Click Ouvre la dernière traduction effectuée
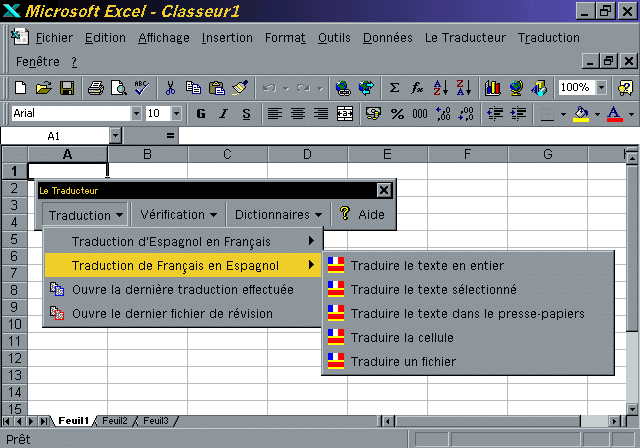The height and width of the screenshot is (448, 640). pos(183,289)
